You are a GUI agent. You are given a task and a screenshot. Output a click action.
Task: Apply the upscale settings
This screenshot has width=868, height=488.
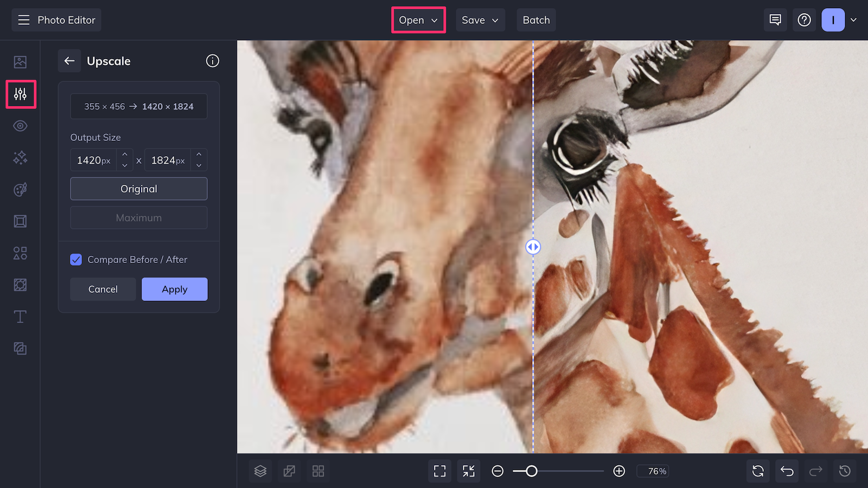pos(174,289)
